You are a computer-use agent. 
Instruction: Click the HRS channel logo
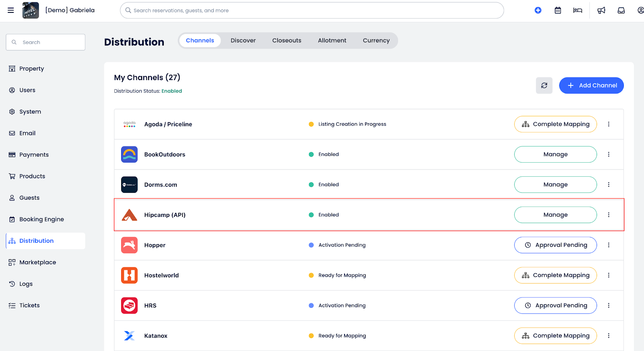point(129,306)
